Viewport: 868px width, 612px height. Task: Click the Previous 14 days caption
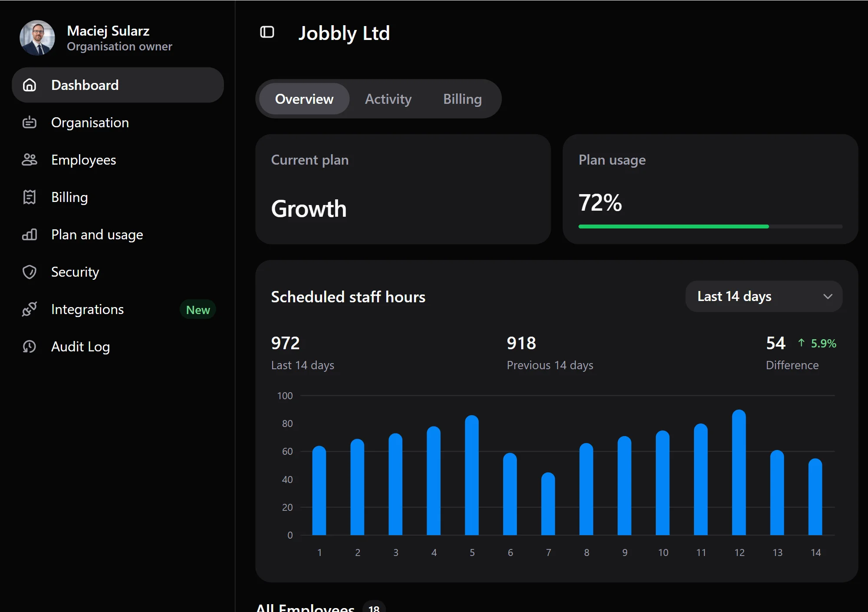[550, 365]
